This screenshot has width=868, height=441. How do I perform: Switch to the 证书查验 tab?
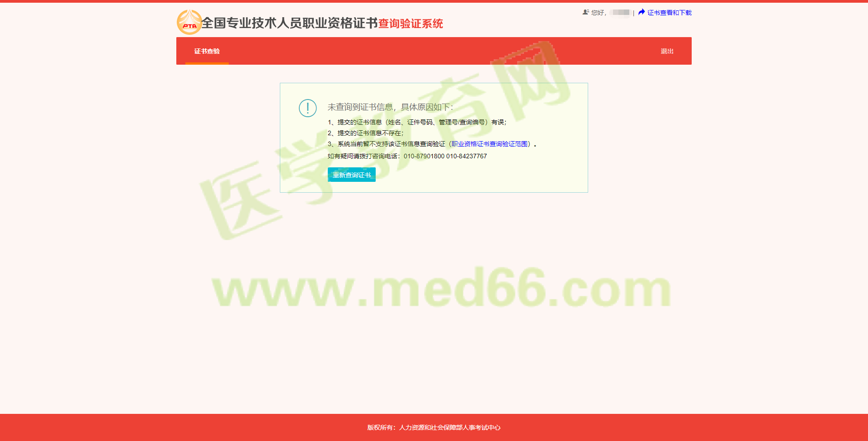(x=206, y=51)
